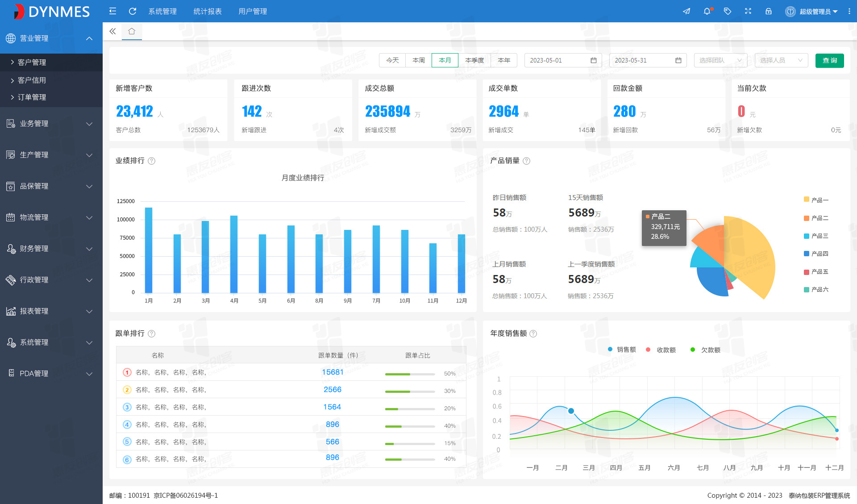Click the lock screen icon
857x504 pixels.
[x=769, y=11]
